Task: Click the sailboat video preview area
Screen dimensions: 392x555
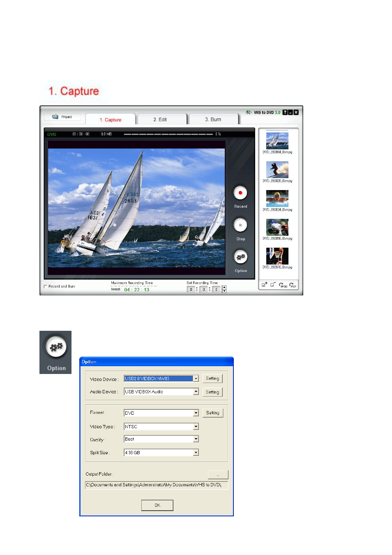Action: tap(136, 208)
